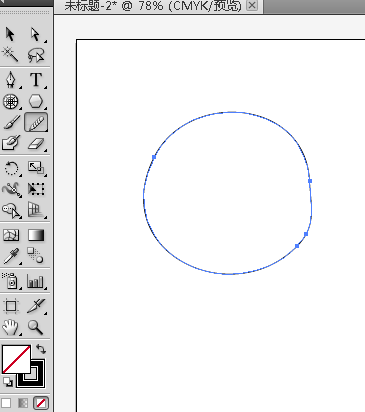Image resolution: width=365 pixels, height=412 pixels.
Task: Select the right-middle anchor point on the path
Action: 310,181
